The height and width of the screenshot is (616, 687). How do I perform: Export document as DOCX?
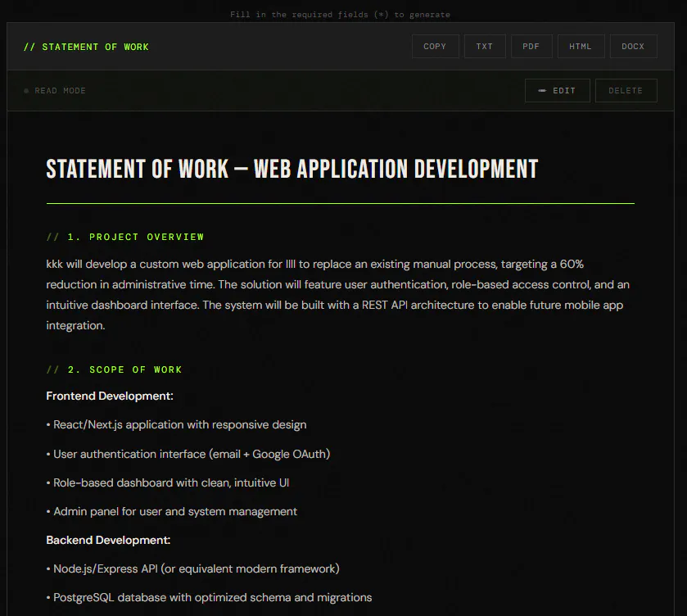(634, 47)
